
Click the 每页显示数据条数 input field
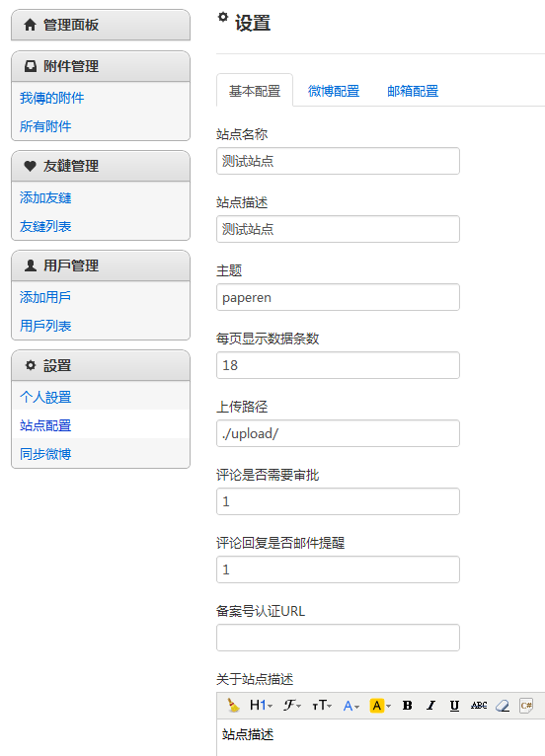(x=338, y=365)
